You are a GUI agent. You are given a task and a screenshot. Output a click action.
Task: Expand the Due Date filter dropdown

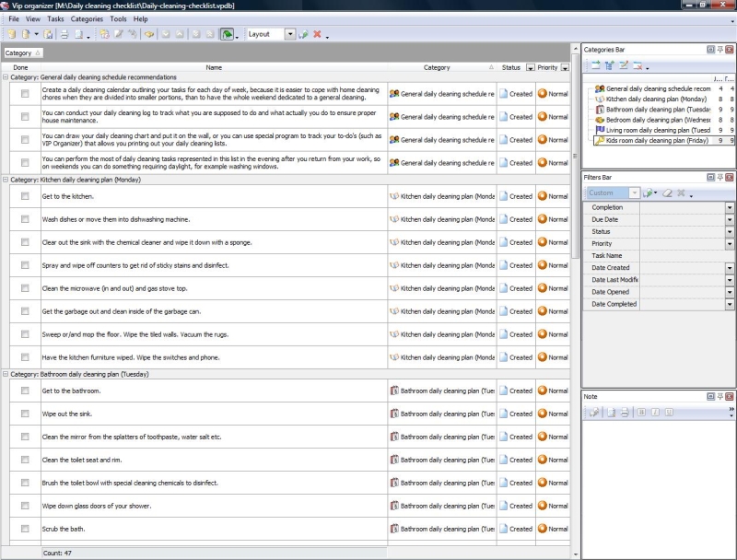tap(730, 220)
